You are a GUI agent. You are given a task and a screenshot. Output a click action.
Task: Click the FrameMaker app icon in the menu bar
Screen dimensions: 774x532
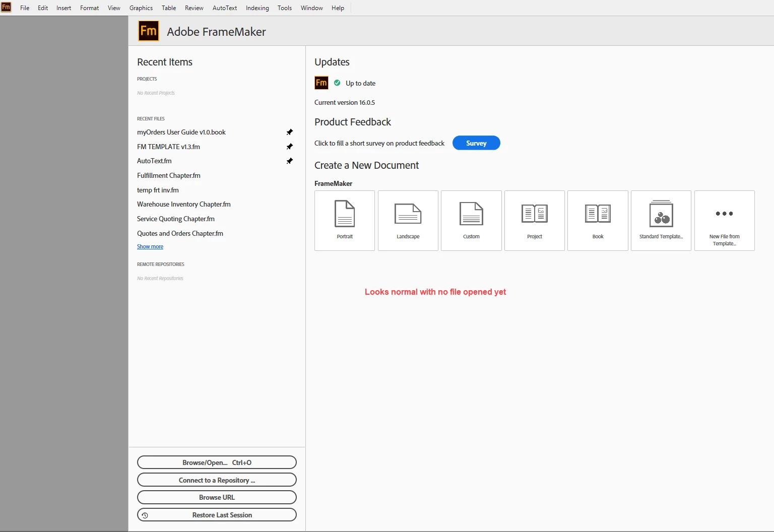click(x=6, y=7)
